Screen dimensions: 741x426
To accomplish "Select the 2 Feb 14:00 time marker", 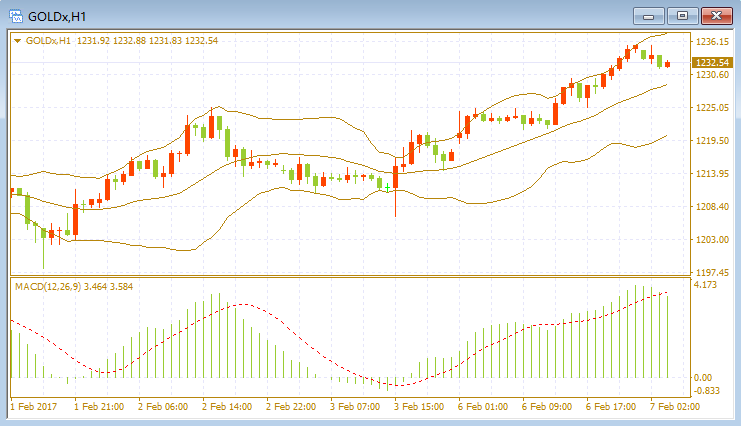I will pyautogui.click(x=227, y=407).
